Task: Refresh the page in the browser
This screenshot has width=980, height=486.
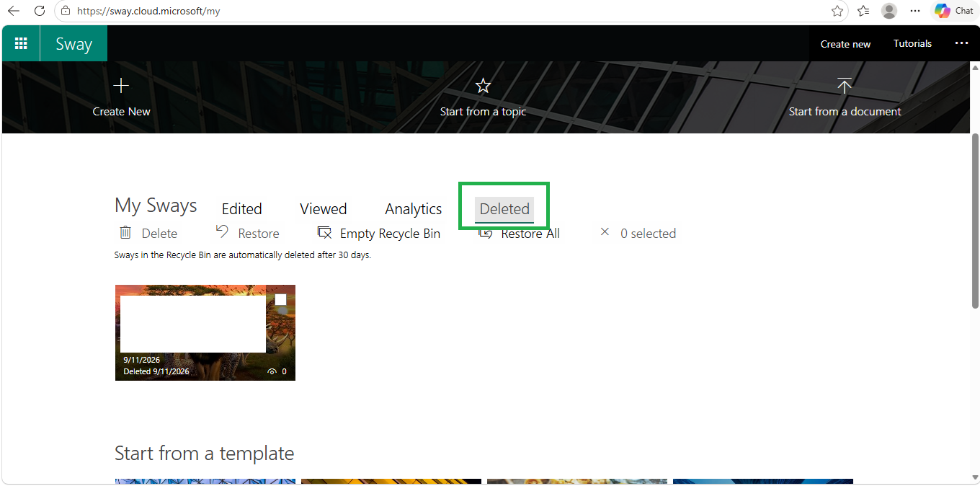Action: 40,11
